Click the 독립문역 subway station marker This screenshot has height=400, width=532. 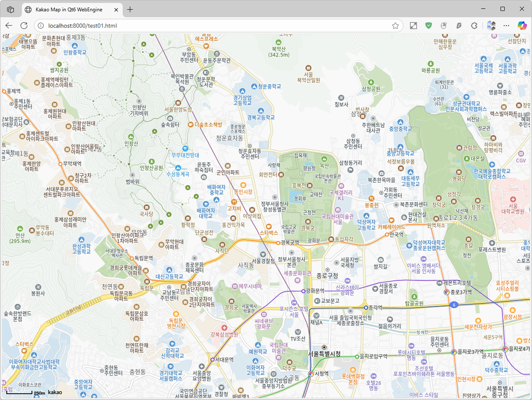[x=132, y=258]
